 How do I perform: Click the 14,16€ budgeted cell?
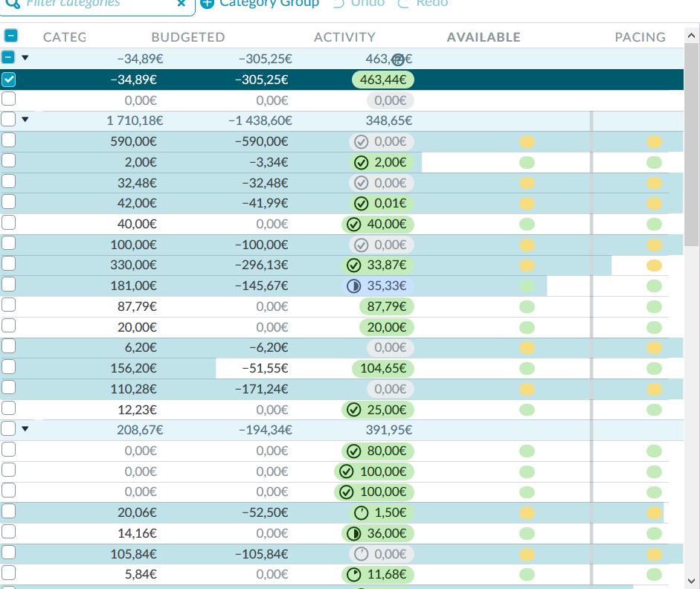pos(137,533)
